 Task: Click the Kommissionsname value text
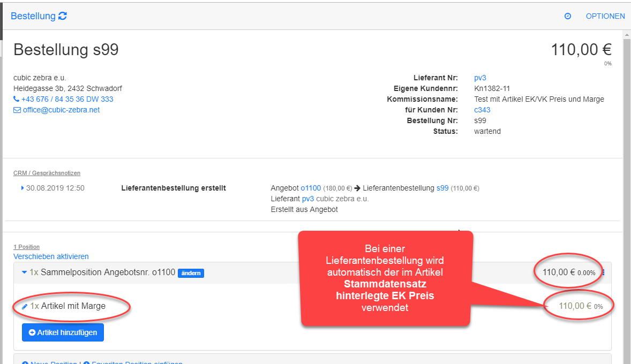(x=539, y=99)
